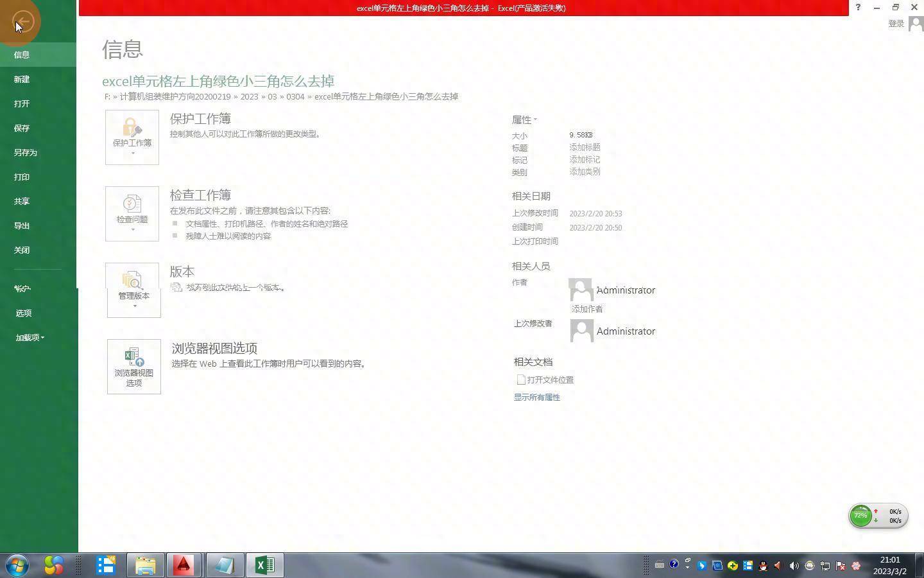The image size is (924, 578).
Task: Click the Administrator author avatar
Action: (581, 289)
